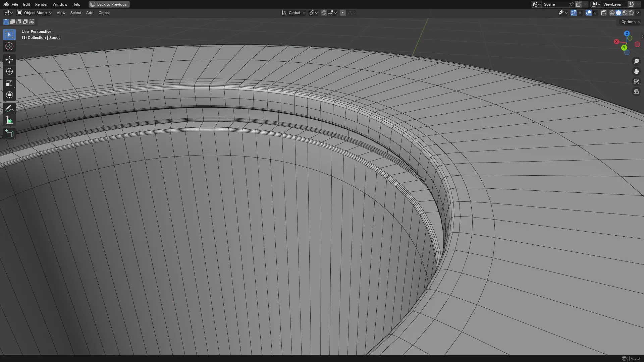Open the viewport Select menu
The image size is (644, 362).
point(75,13)
